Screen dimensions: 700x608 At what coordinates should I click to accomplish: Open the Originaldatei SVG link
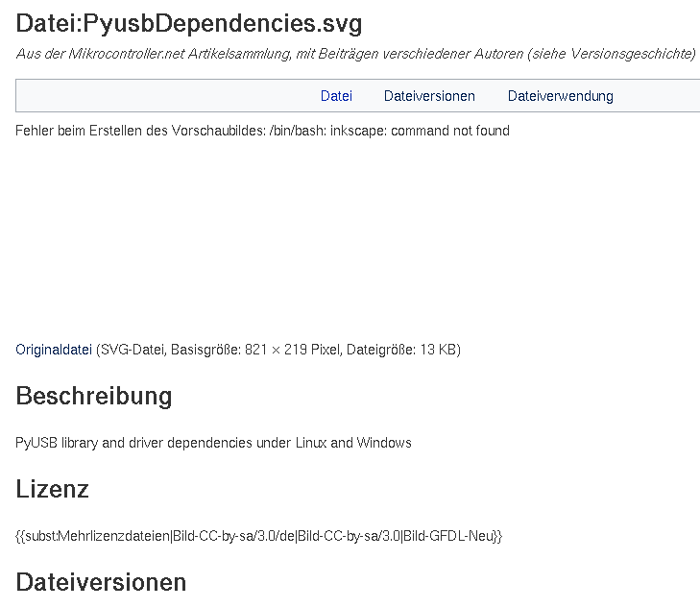54,350
